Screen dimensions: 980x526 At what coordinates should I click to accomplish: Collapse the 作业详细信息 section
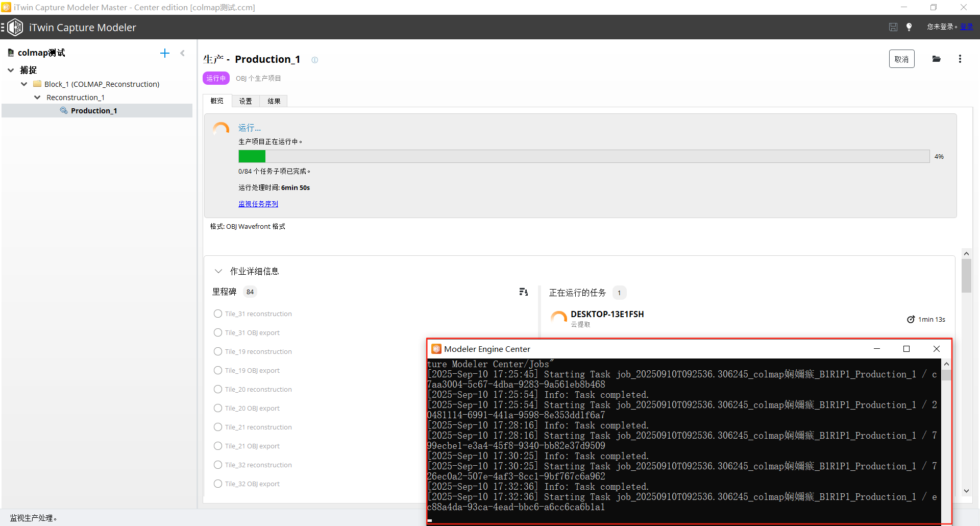(218, 271)
